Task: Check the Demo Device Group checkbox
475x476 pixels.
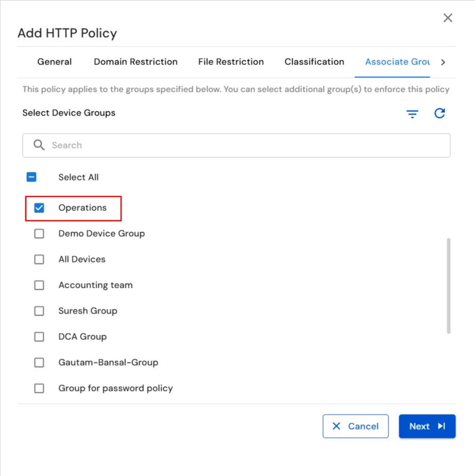Action: pyautogui.click(x=39, y=233)
